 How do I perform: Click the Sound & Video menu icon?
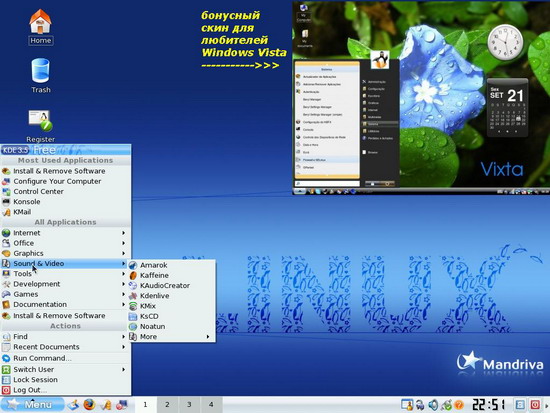pyautogui.click(x=6, y=263)
